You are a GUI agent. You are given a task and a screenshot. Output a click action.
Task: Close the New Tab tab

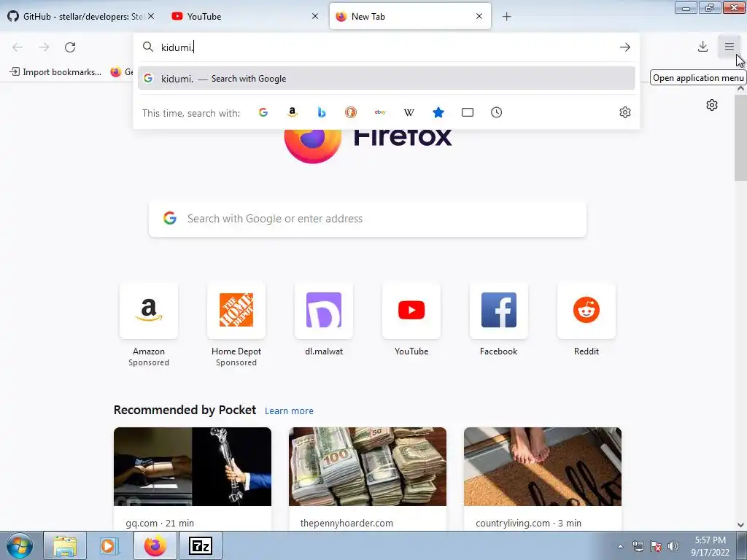(479, 16)
